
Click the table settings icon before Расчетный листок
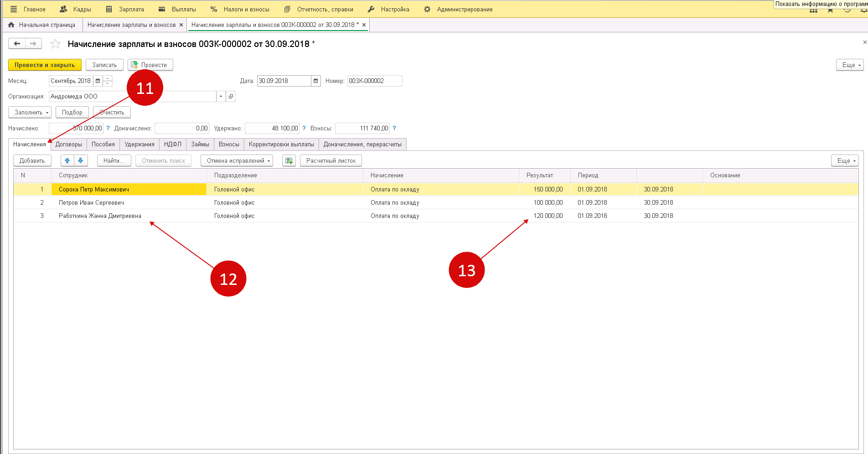point(289,160)
